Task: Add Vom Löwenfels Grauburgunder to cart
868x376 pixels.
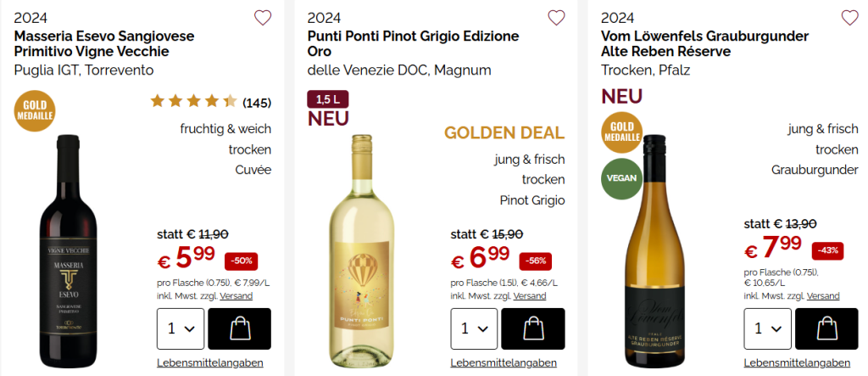Action: [826, 328]
